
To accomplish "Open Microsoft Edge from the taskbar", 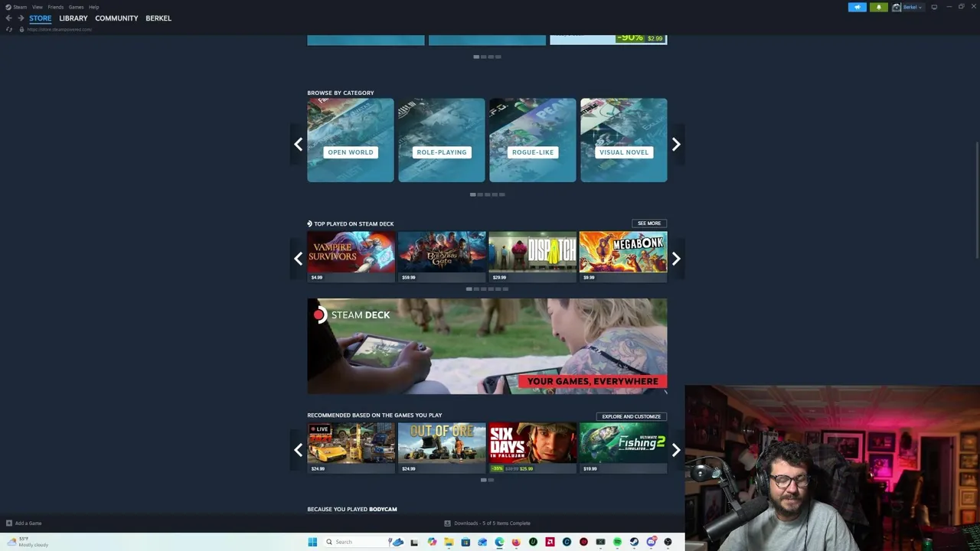I will click(x=499, y=542).
